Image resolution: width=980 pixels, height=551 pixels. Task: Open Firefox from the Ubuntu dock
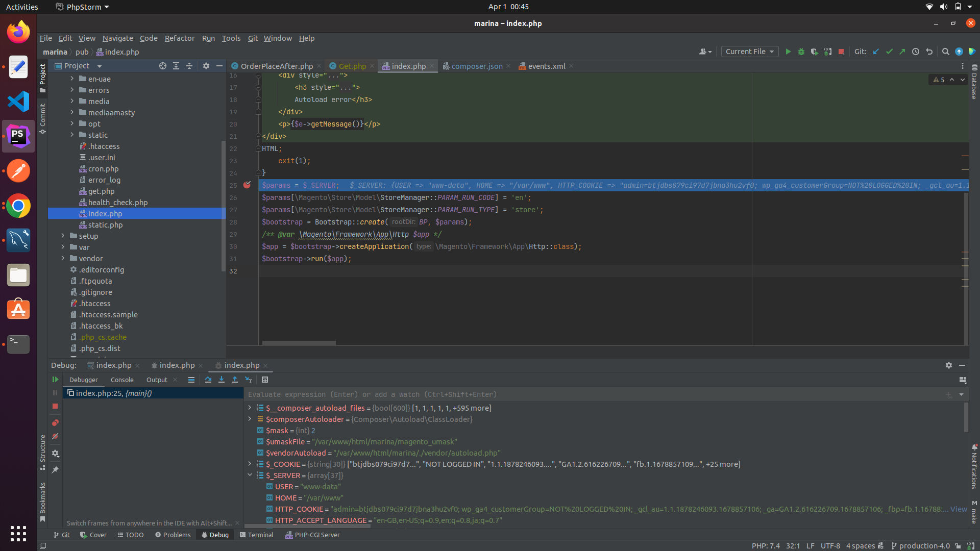[18, 32]
